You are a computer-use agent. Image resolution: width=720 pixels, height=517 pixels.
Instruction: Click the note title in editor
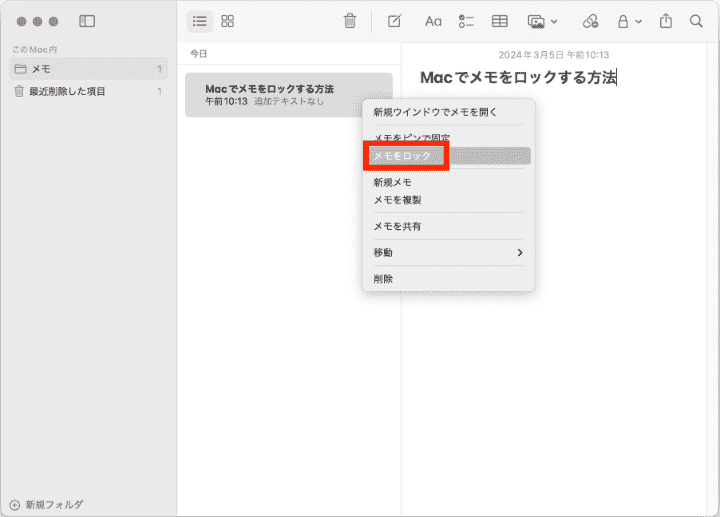[518, 78]
